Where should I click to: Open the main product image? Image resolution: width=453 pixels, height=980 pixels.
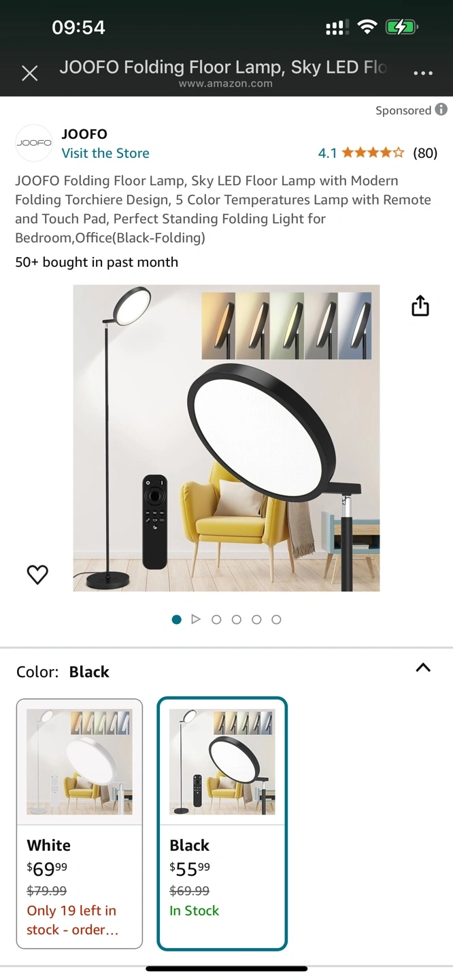(227, 438)
